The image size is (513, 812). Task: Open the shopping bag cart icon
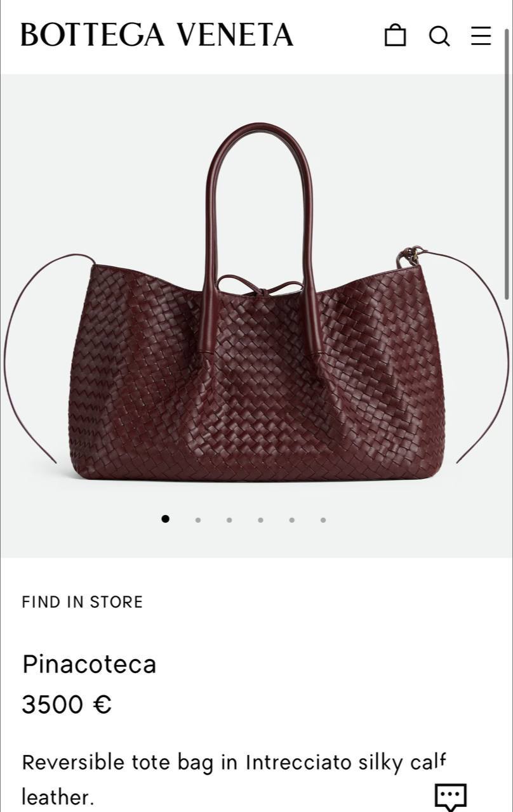(395, 35)
